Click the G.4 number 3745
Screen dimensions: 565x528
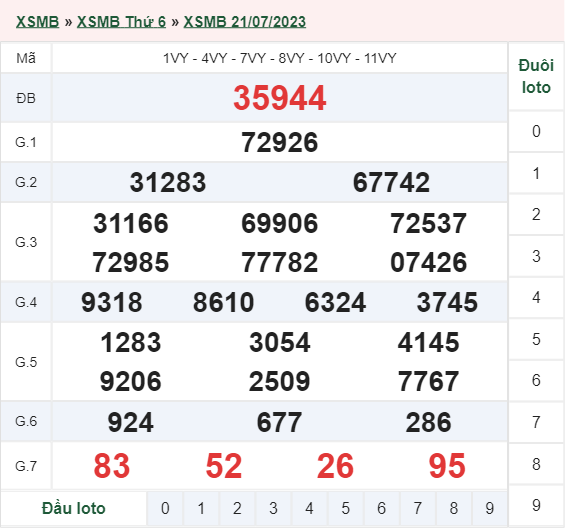[447, 302]
